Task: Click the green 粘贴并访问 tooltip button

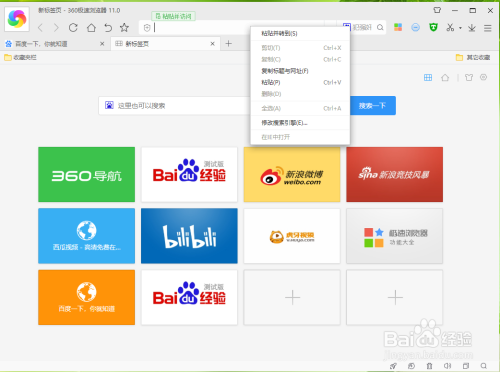Action: (x=173, y=16)
